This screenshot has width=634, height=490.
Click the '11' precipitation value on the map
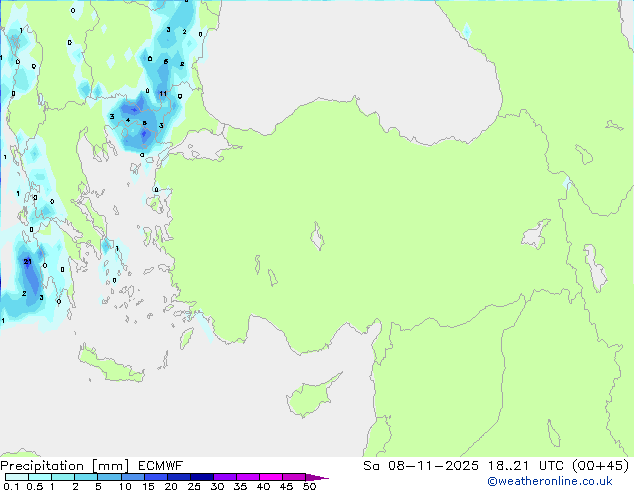point(163,93)
